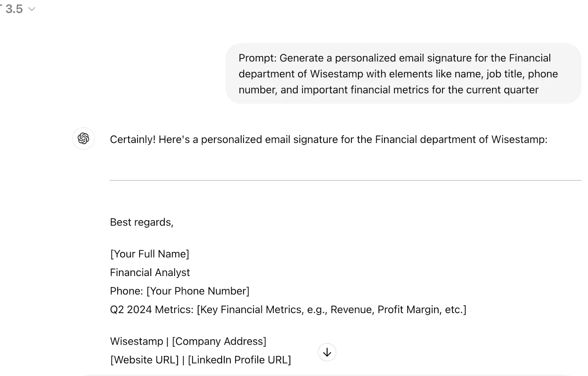This screenshot has height=376, width=588.
Task: Click the "[Your Full Name]" placeholder text
Action: tap(150, 254)
